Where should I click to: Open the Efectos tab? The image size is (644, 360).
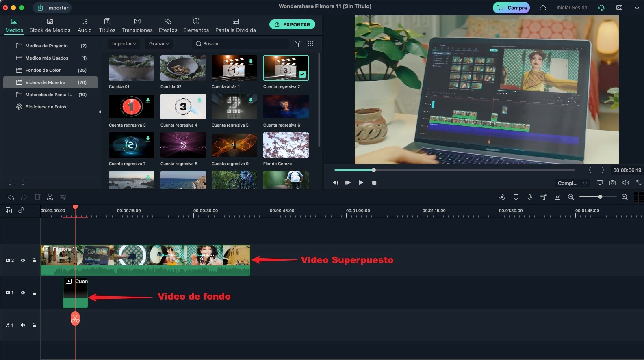(168, 26)
